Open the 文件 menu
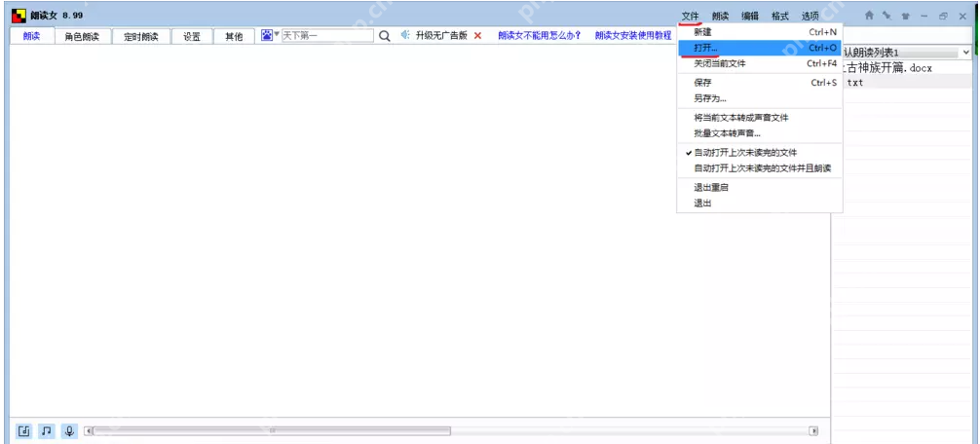 click(x=690, y=17)
